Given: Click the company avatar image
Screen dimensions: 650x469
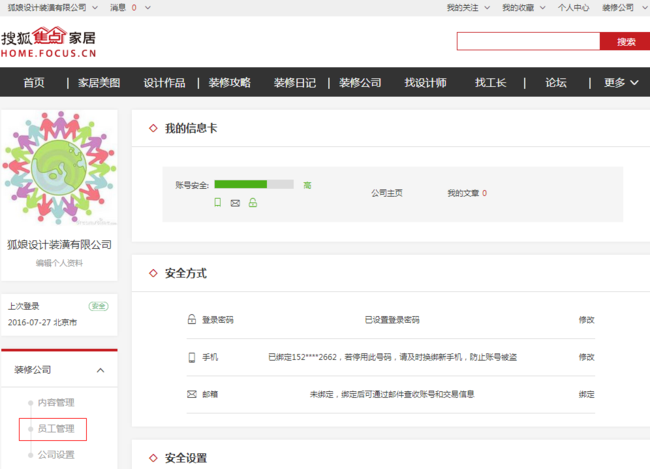Looking at the screenshot, I should click(59, 167).
